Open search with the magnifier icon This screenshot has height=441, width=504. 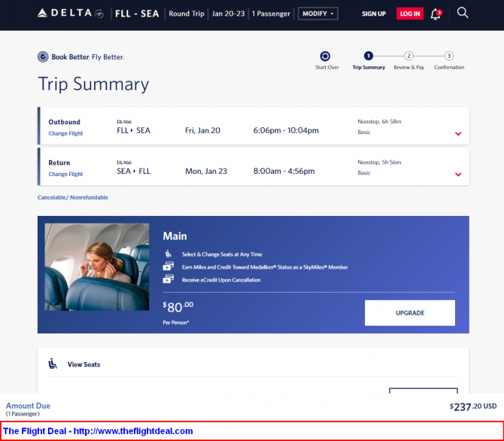(x=463, y=13)
